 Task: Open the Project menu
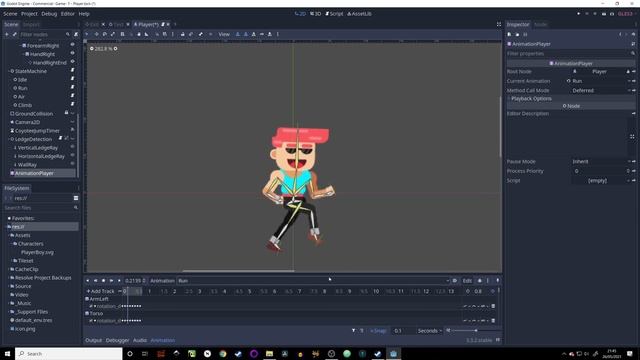29,14
